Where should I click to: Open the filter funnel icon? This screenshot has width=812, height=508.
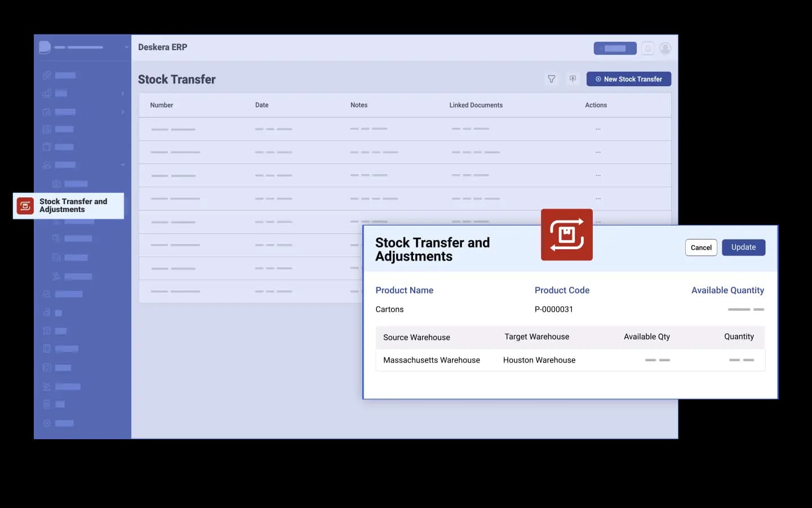(x=551, y=79)
